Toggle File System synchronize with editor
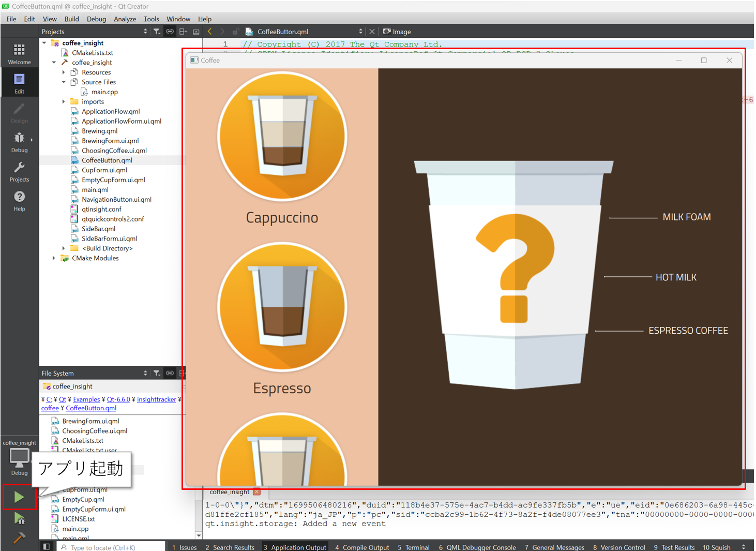The width and height of the screenshot is (756, 551). (170, 373)
